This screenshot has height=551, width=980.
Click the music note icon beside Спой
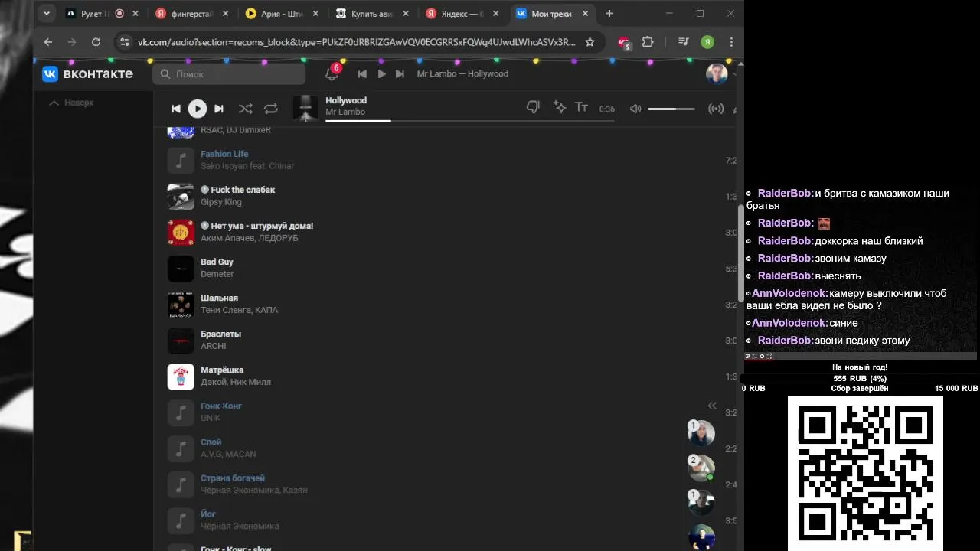[181, 448]
